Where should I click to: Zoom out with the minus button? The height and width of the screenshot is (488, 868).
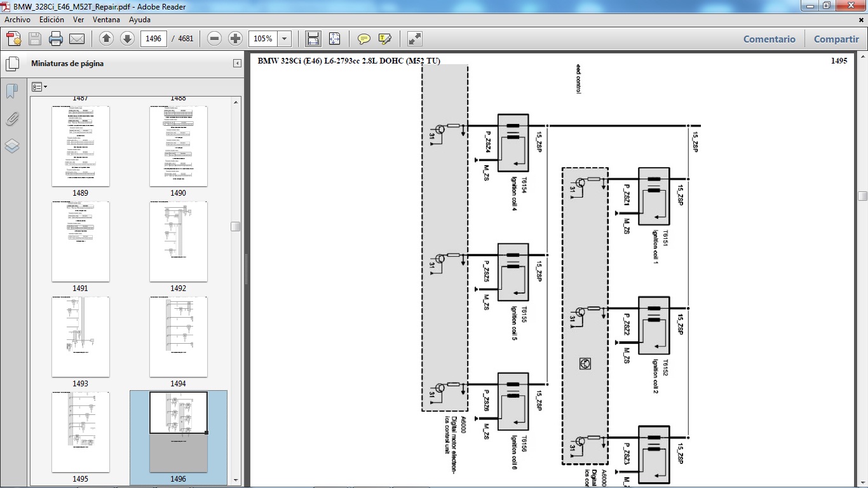click(215, 39)
